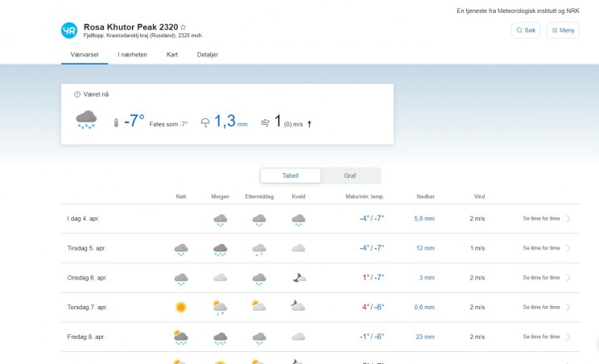Click Torsdag 7. apr. afternoon weather icon
Image resolution: width=599 pixels, height=364 pixels.
[x=259, y=306]
